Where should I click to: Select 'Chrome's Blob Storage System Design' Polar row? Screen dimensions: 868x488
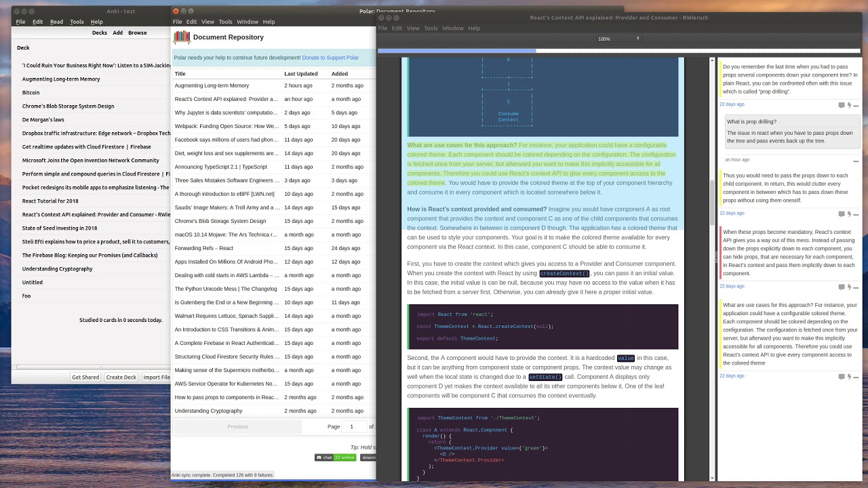pyautogui.click(x=274, y=221)
